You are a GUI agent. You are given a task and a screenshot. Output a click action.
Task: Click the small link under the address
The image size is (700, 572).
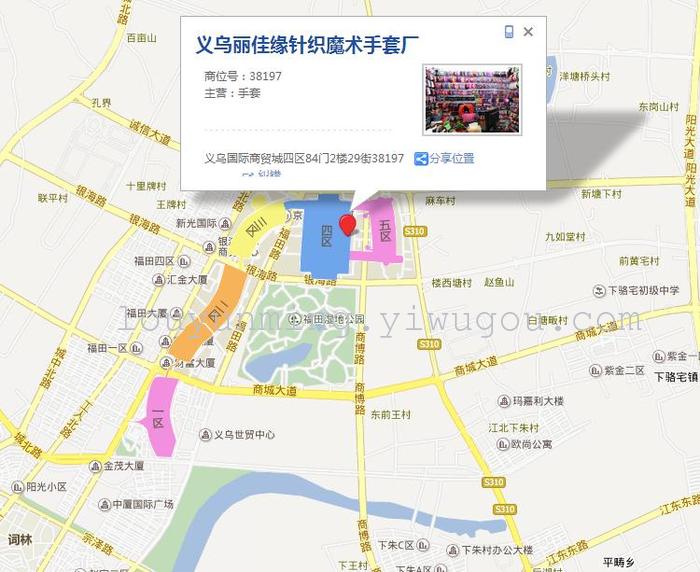[x=262, y=174]
